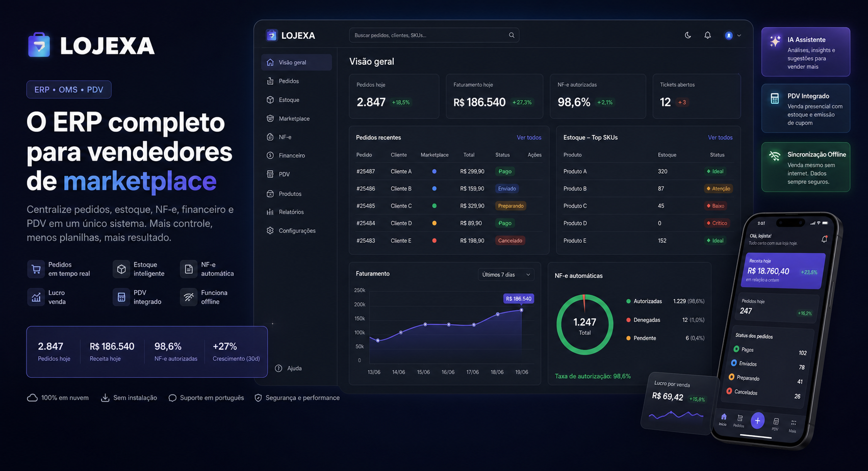
Task: Click the Relatórios chart icon
Action: (270, 212)
